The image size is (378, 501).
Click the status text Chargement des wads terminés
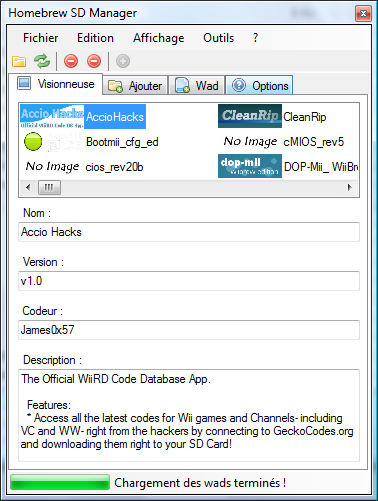pos(200,483)
